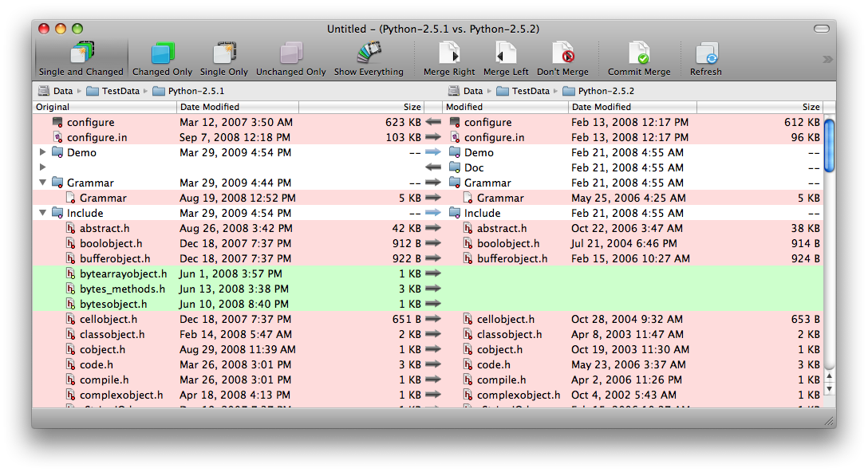Sort the right pane by Date Modified
The height and width of the screenshot is (472, 868).
point(632,107)
